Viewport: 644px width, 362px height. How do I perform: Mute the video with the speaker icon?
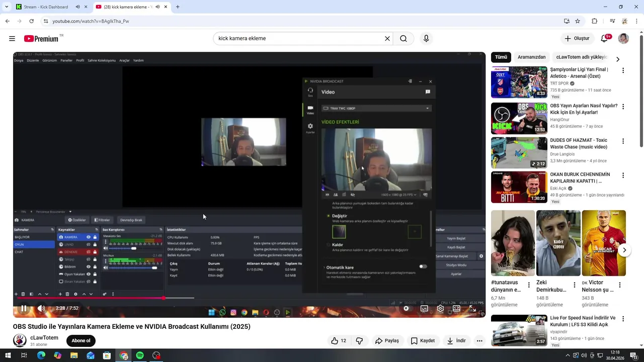tap(41, 308)
